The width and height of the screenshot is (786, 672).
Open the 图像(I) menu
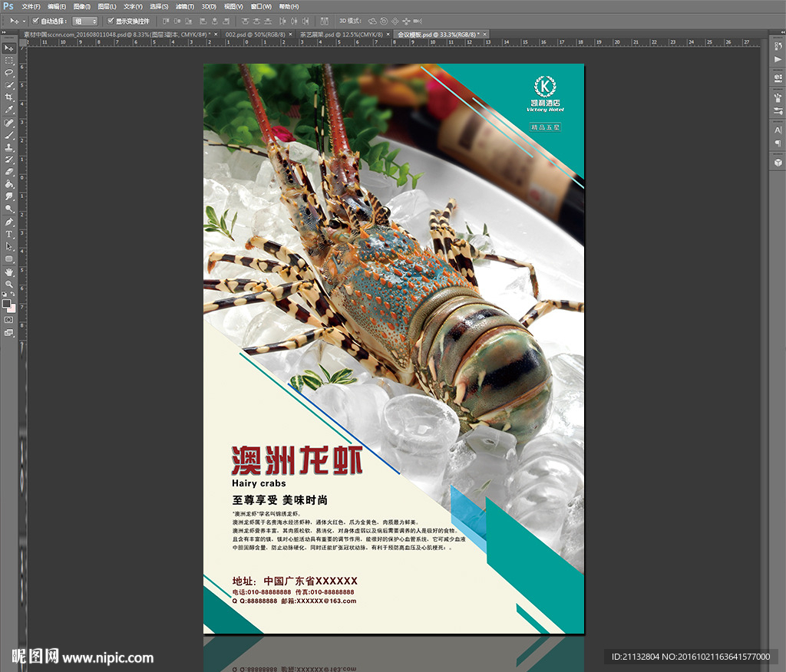81,6
